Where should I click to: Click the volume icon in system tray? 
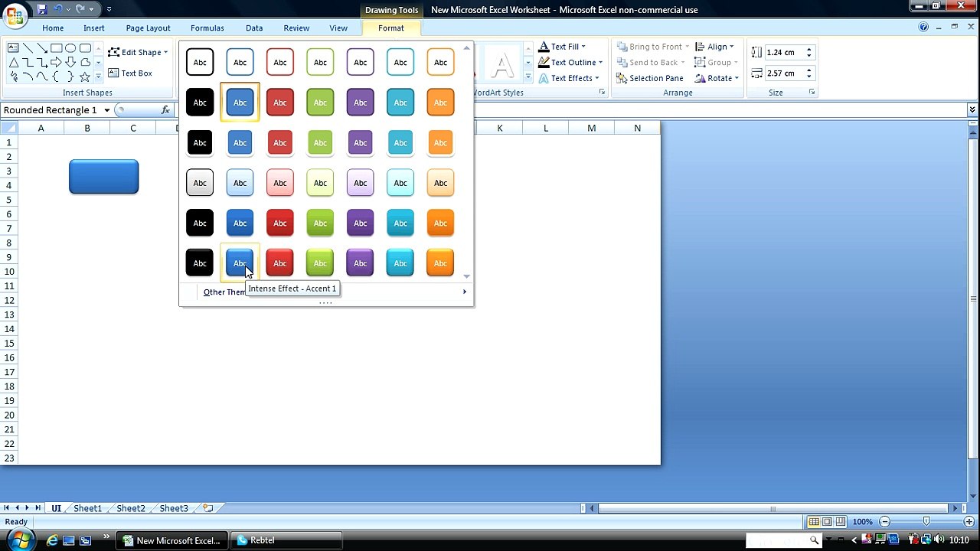coord(939,540)
